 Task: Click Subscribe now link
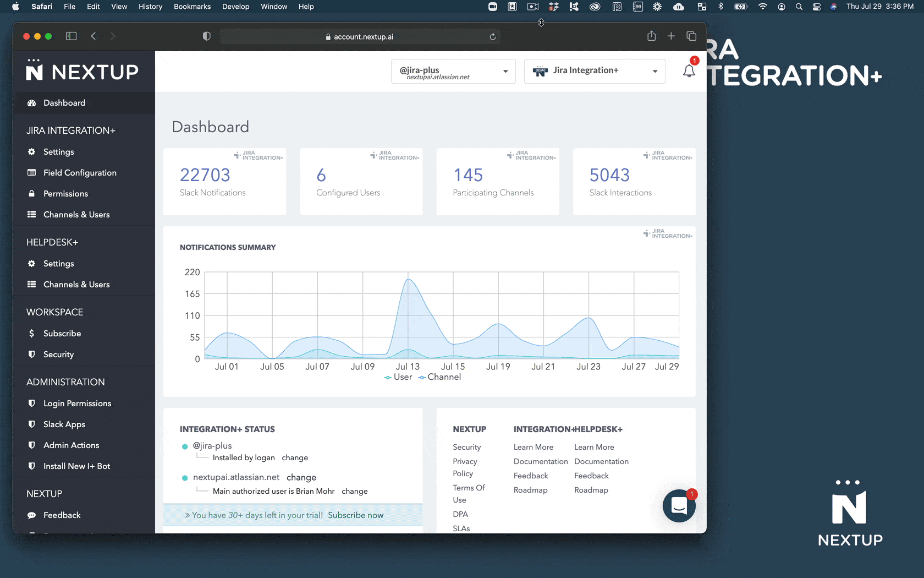356,515
